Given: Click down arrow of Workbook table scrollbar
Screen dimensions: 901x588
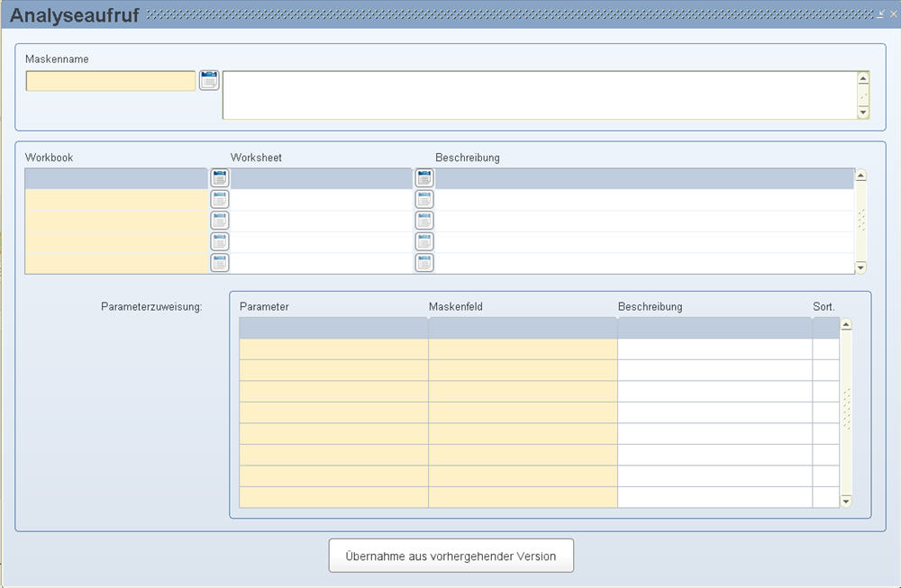Looking at the screenshot, I should pos(860,267).
